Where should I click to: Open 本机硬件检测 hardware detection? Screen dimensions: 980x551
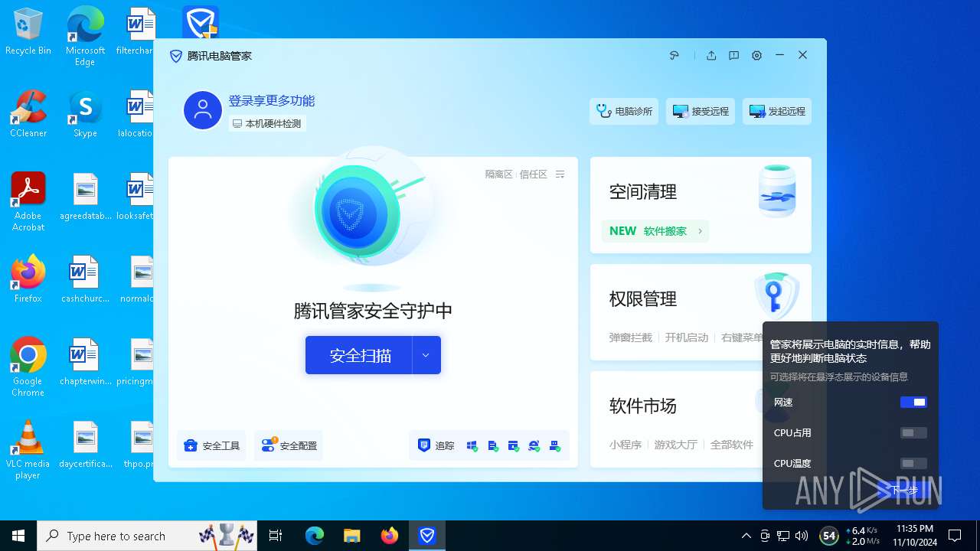[267, 123]
